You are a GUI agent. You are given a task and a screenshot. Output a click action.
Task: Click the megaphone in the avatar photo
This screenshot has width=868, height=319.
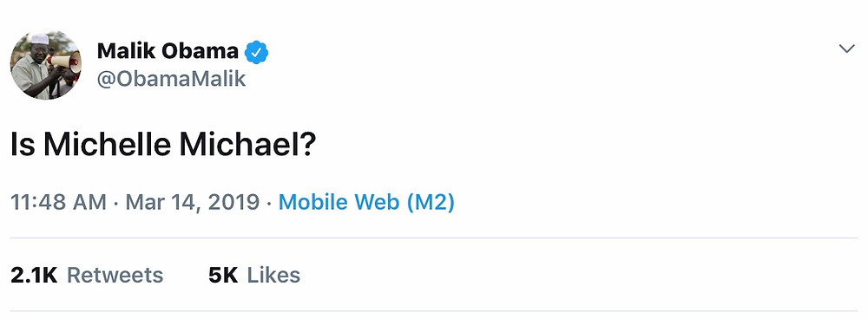coord(65,62)
